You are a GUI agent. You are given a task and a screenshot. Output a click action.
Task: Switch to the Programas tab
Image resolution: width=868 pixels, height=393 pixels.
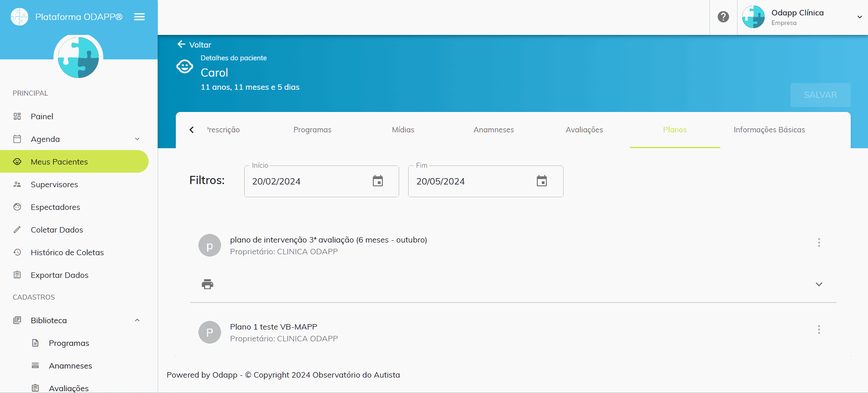click(x=313, y=130)
